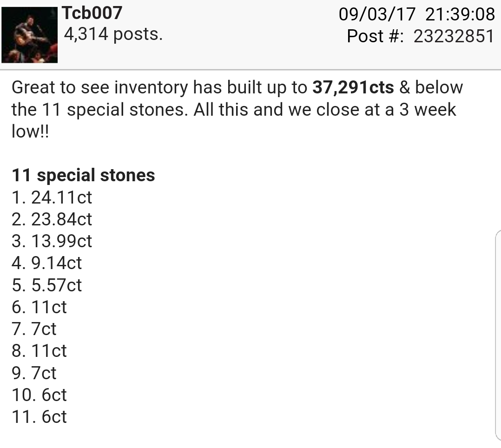
Task: Open Tcb007's avatar thumbnail
Action: click(x=29, y=35)
